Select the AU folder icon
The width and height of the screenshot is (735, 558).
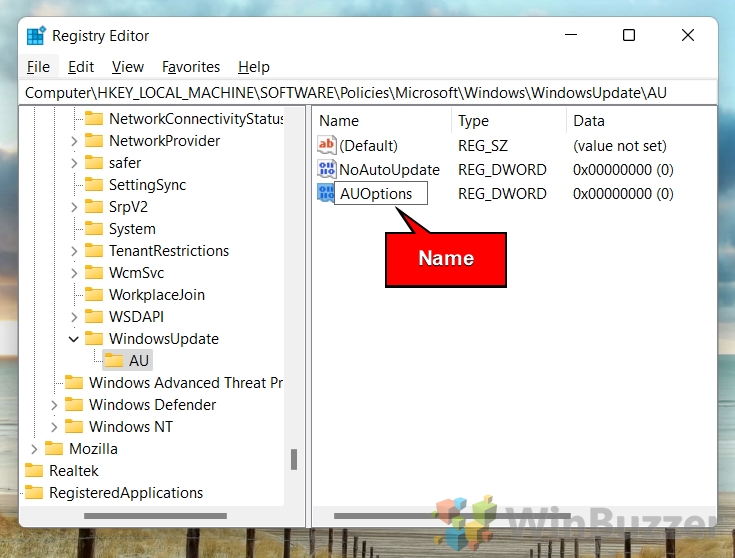click(x=114, y=361)
